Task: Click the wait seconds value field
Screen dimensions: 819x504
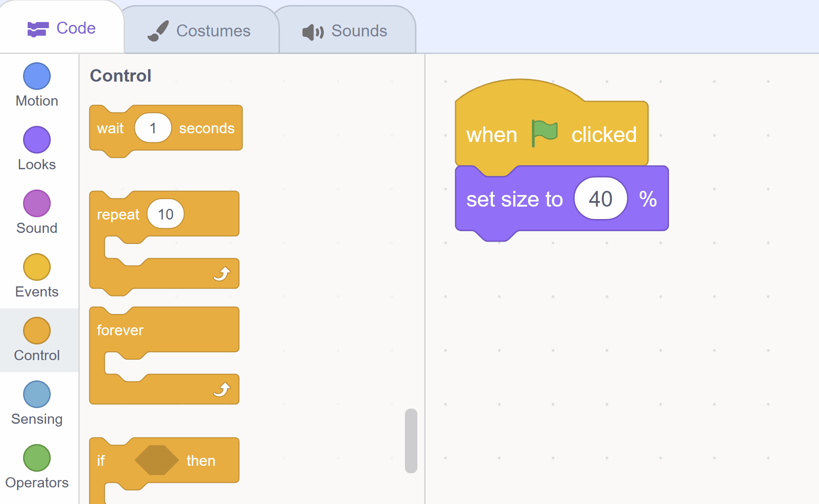Action: point(153,128)
